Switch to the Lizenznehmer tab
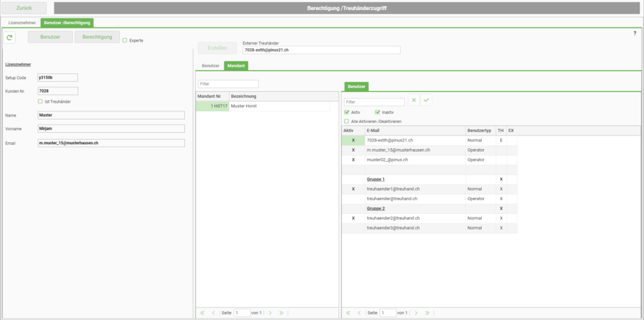The image size is (644, 320). tap(22, 23)
